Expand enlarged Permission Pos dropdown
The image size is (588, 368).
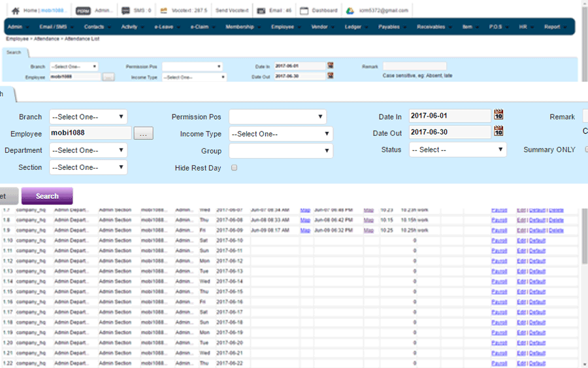[x=278, y=116]
